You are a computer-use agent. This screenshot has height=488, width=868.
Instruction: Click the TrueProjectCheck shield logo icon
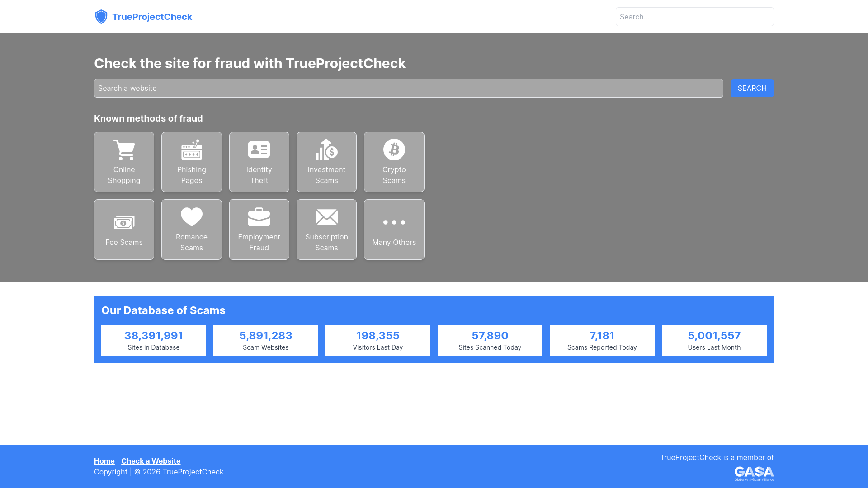(x=101, y=17)
